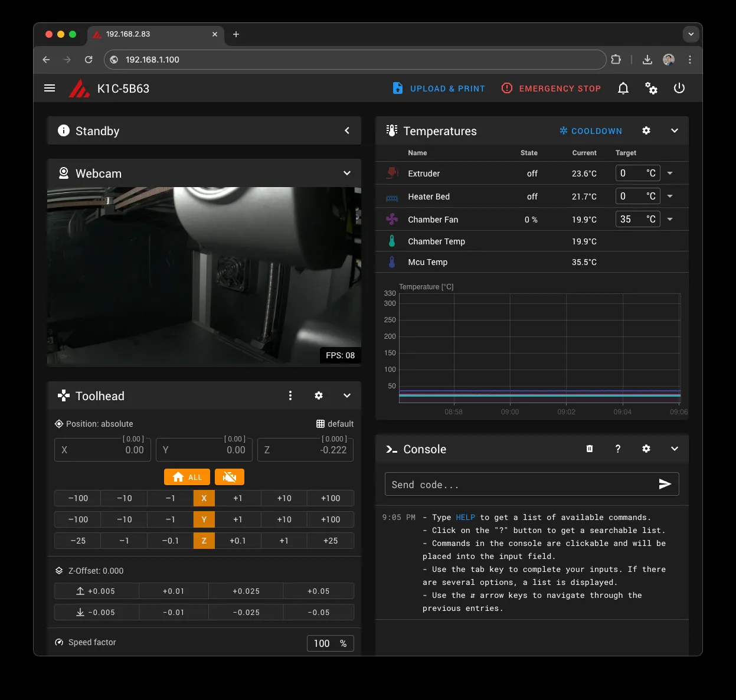The image size is (736, 700).
Task: Open a new browser tab
Action: click(x=236, y=34)
